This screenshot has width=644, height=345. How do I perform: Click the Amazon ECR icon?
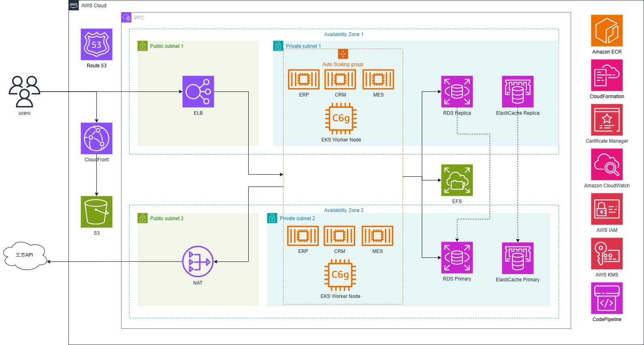click(607, 31)
